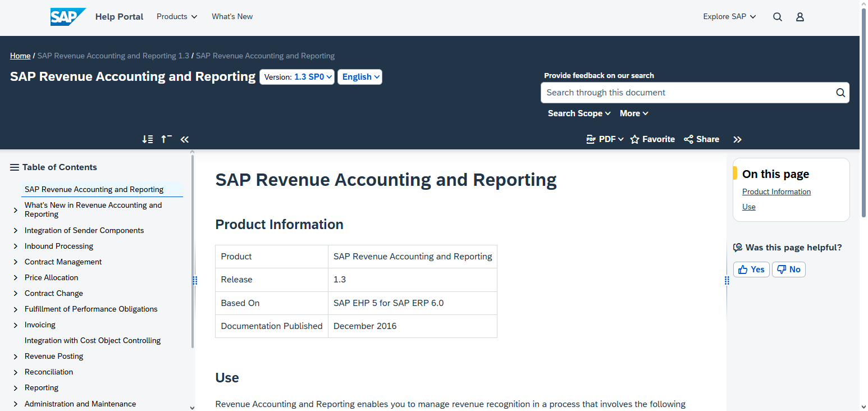868x411 pixels.
Task: Open the More search options dropdown
Action: click(634, 113)
